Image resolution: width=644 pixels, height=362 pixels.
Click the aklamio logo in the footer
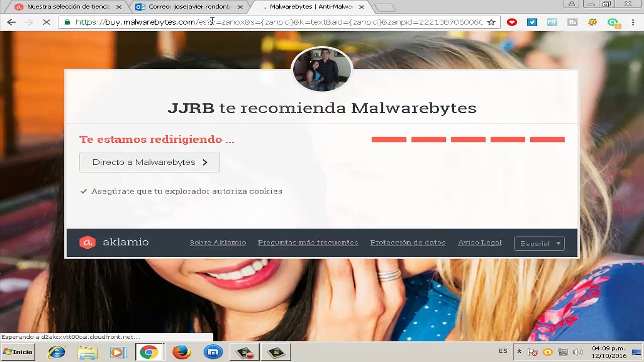click(114, 242)
